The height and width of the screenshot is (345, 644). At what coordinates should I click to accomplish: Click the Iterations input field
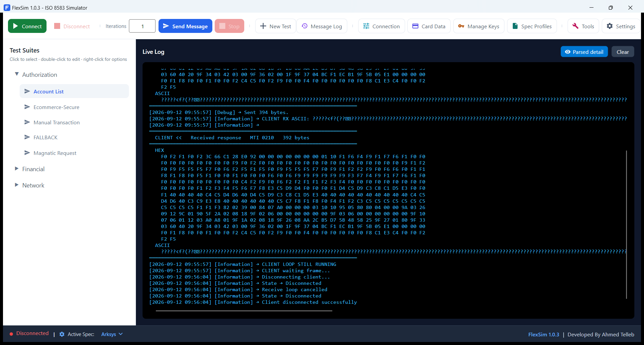[x=142, y=26]
